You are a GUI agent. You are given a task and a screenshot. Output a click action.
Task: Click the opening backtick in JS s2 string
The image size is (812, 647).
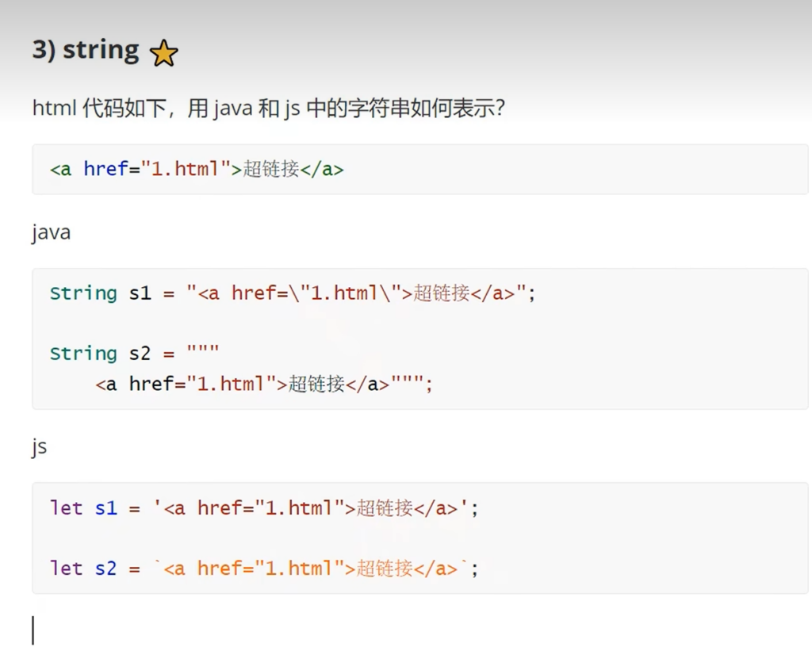click(x=158, y=566)
